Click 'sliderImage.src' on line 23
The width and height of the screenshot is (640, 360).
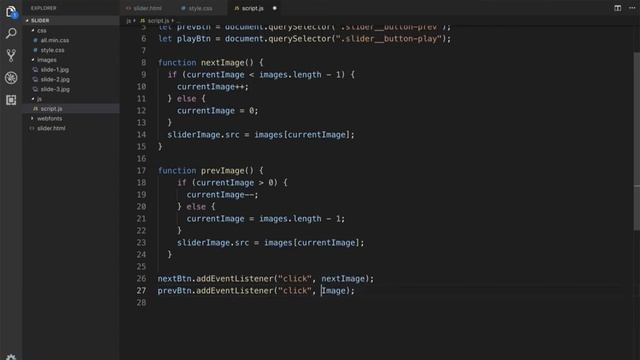pos(213,243)
